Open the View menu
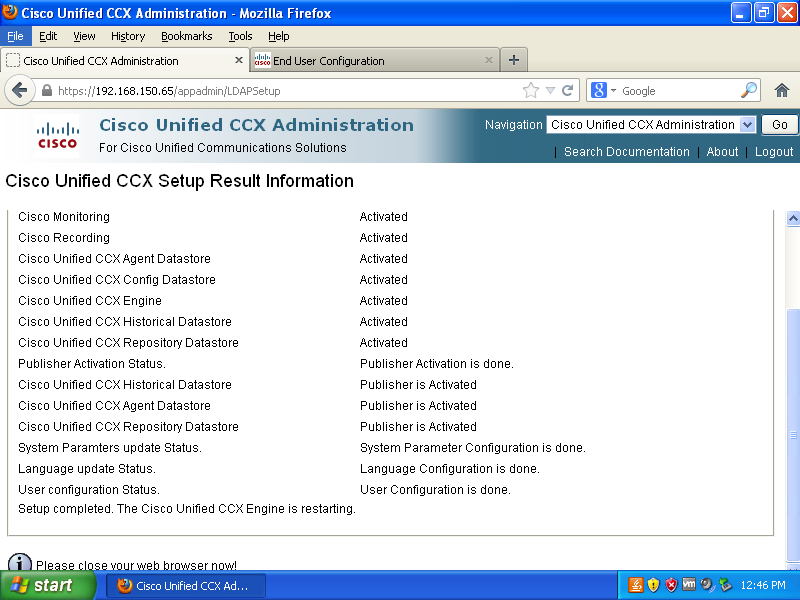This screenshot has height=600, width=800. click(x=84, y=36)
